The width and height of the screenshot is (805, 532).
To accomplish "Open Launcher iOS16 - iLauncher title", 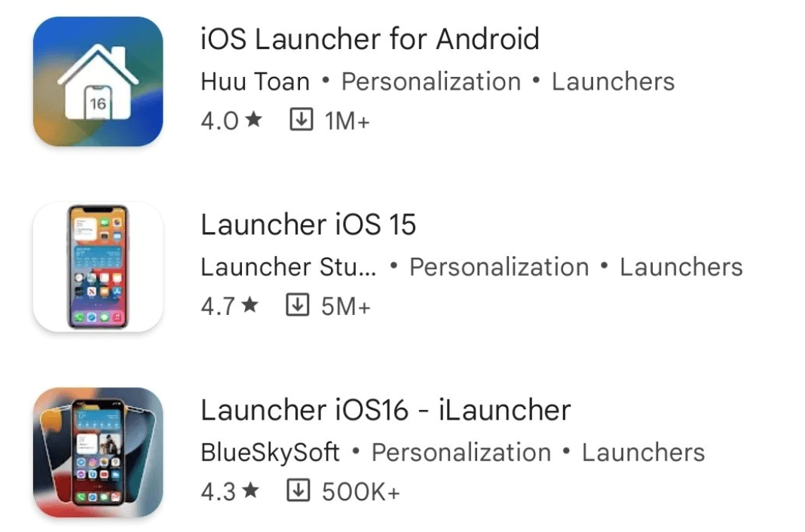I will (x=386, y=410).
